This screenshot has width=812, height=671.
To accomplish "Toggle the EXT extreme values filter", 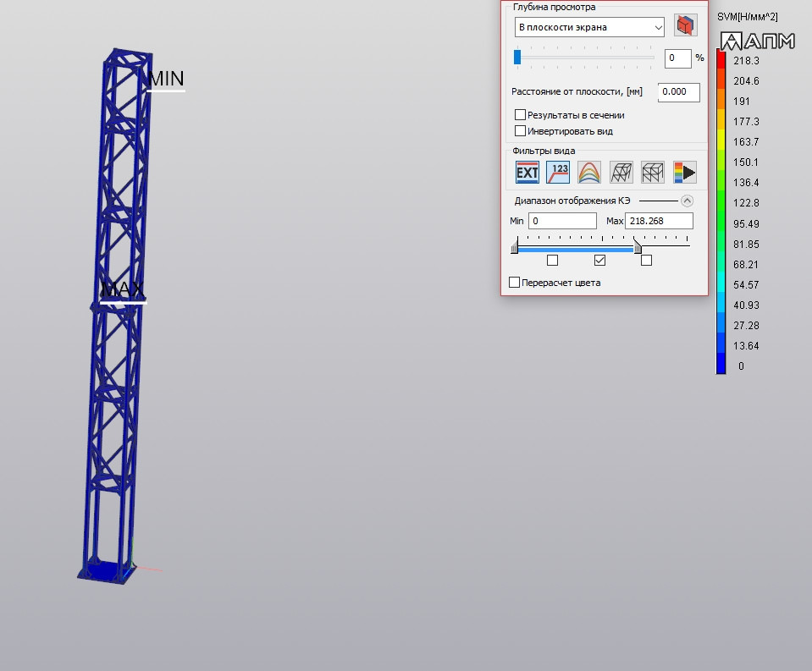I will tap(528, 173).
